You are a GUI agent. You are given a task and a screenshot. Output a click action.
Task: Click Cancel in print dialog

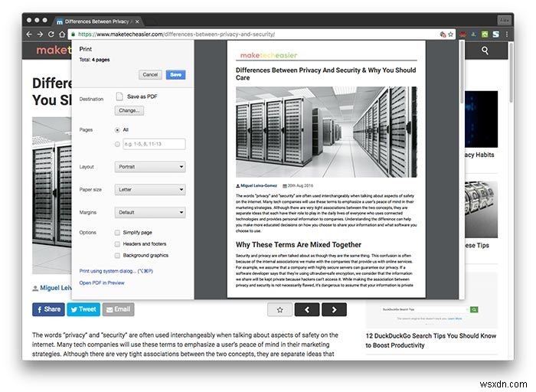(150, 74)
